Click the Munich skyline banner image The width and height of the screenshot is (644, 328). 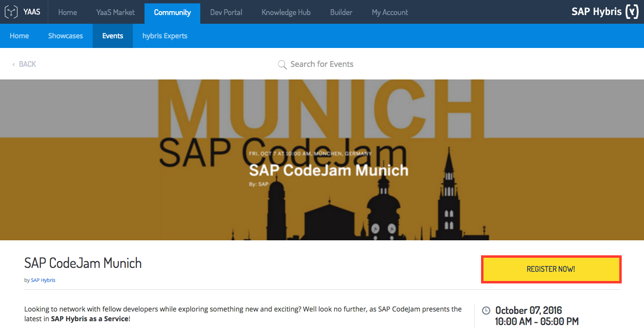point(322,160)
